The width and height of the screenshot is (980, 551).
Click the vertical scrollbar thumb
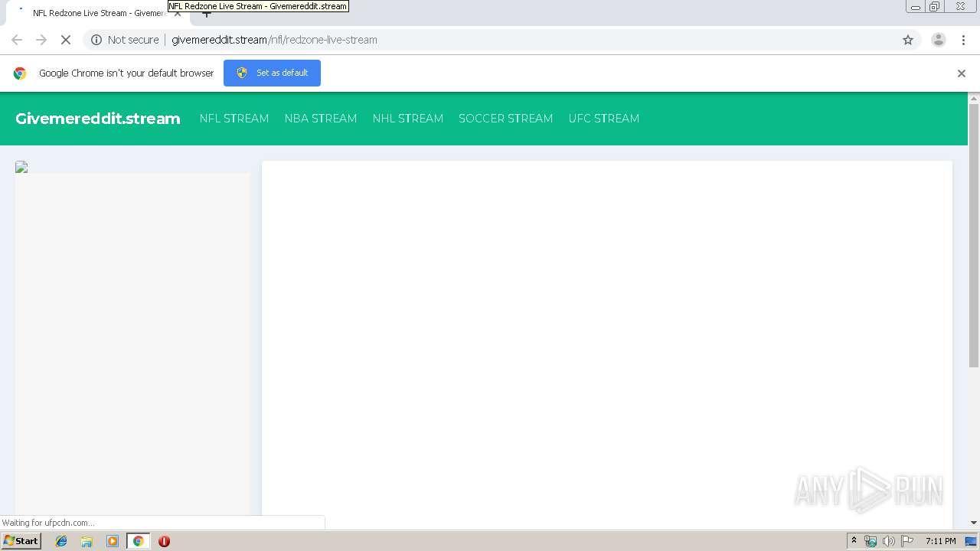click(974, 236)
